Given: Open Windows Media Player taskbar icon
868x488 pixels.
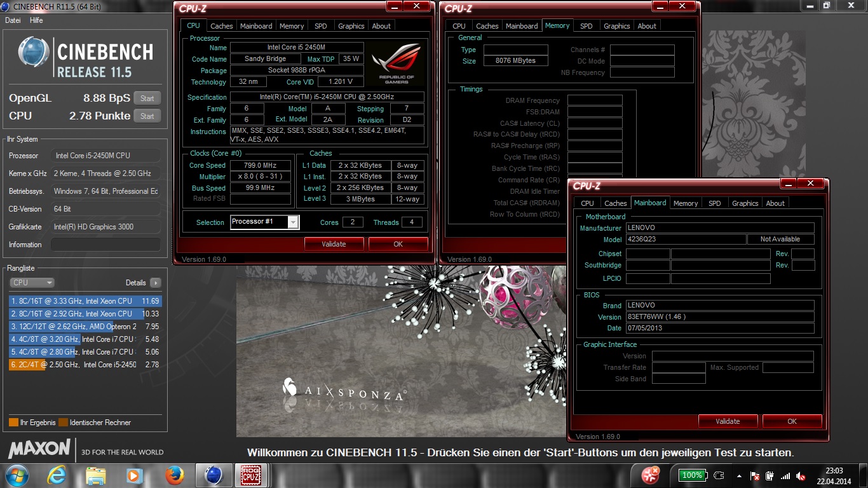Looking at the screenshot, I should click(133, 475).
